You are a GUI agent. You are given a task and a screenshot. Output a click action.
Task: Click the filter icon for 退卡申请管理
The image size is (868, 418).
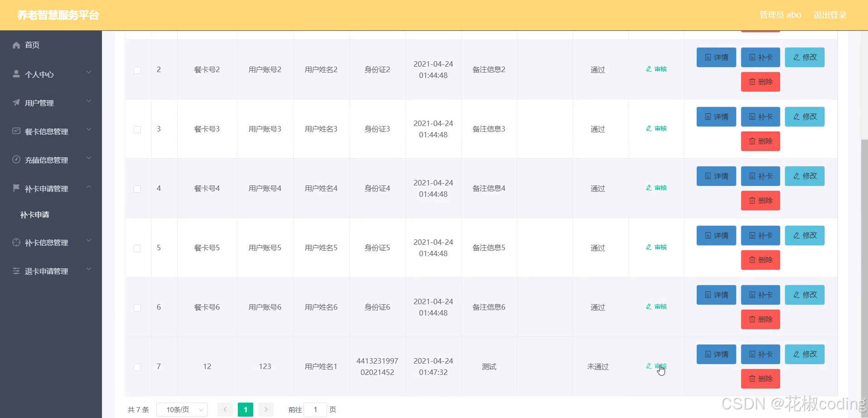16,271
